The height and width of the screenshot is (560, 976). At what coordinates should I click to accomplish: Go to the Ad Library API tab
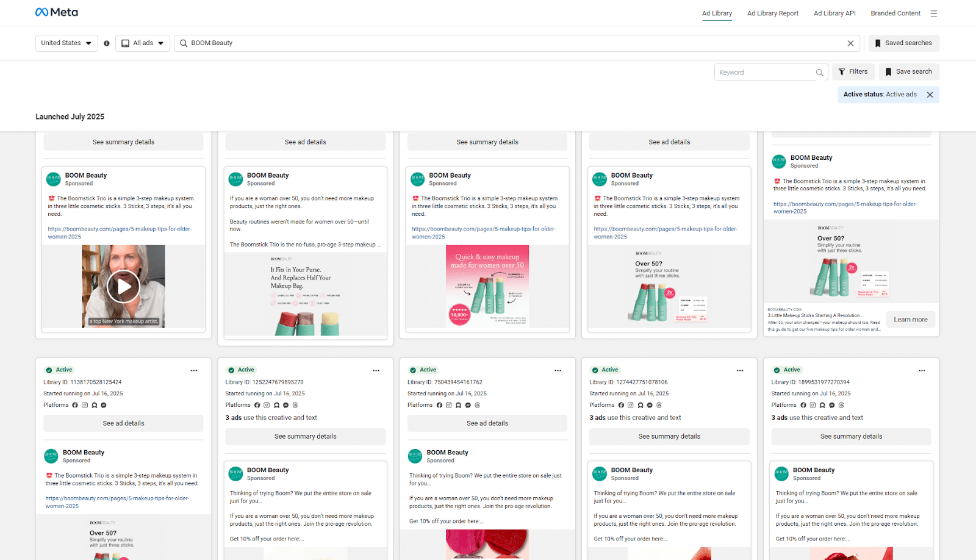coord(834,13)
